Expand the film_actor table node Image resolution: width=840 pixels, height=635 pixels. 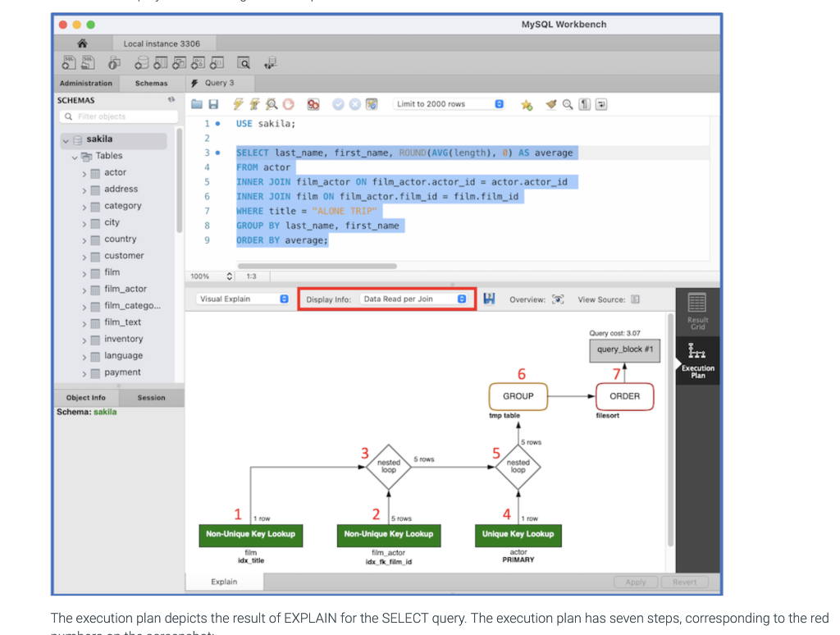coord(84,290)
